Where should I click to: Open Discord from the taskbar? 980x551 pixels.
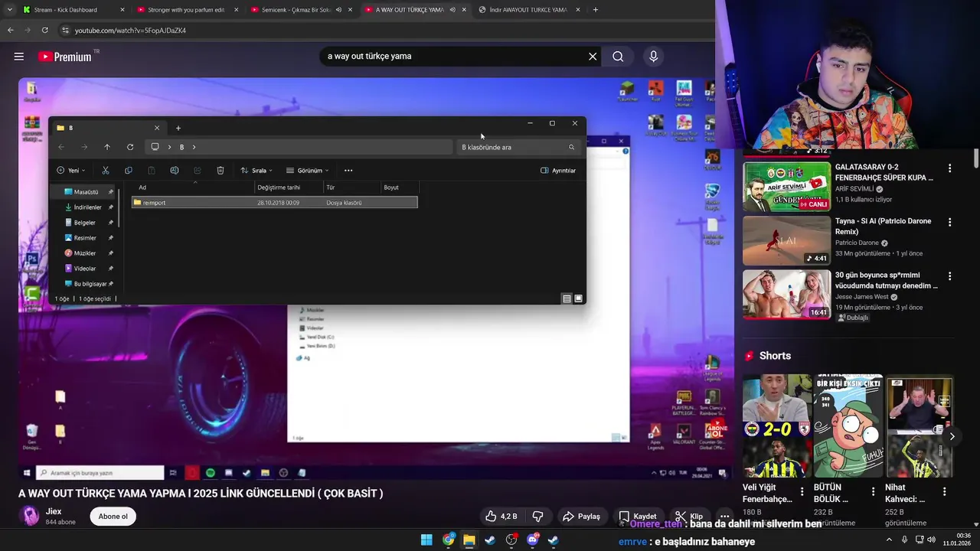[532, 540]
